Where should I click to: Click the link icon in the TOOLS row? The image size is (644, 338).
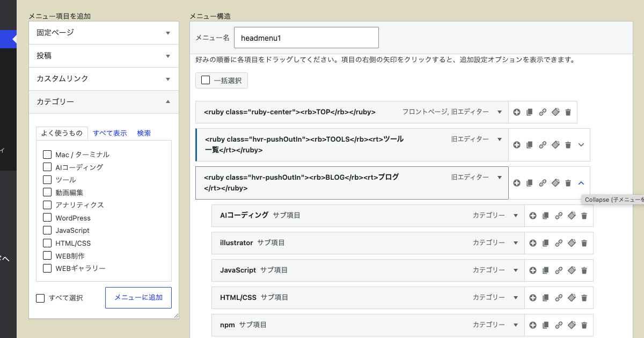point(543,145)
